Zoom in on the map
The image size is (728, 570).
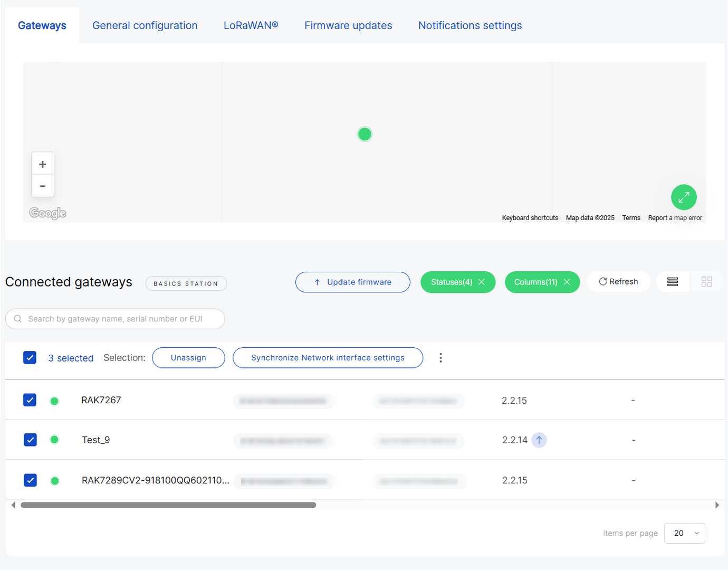tap(43, 163)
